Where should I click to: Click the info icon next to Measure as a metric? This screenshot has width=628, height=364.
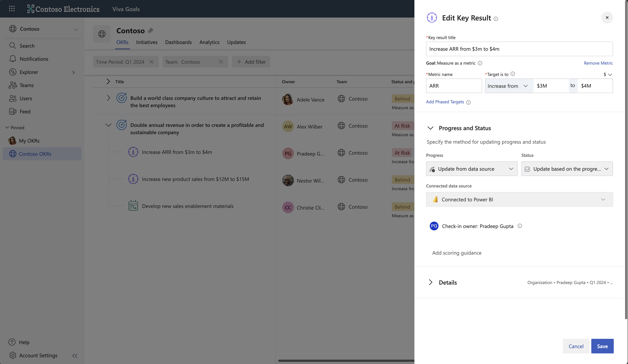(x=480, y=63)
